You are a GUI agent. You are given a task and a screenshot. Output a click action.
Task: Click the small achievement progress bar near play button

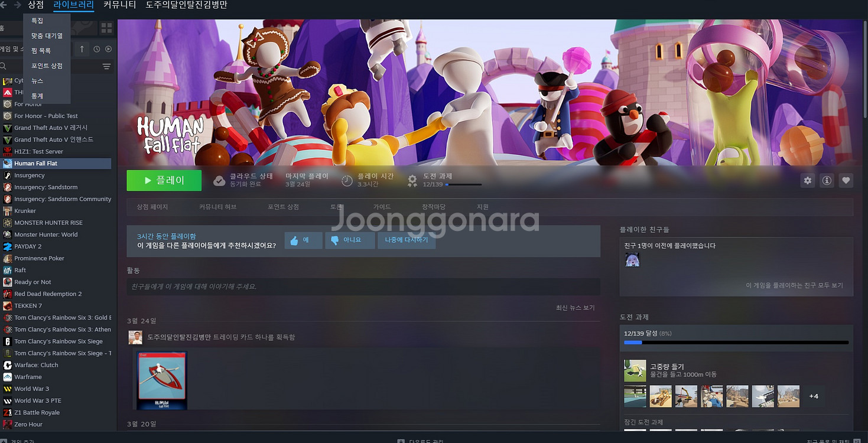463,185
